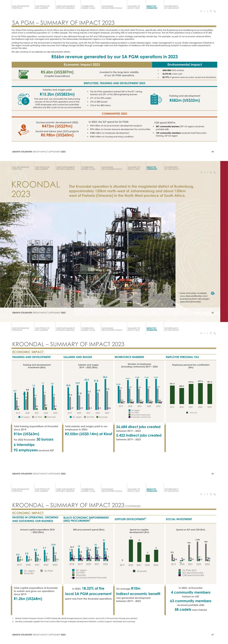Click the search icon on page 47
This screenshot has width=228, height=644.
[x=214, y=494]
